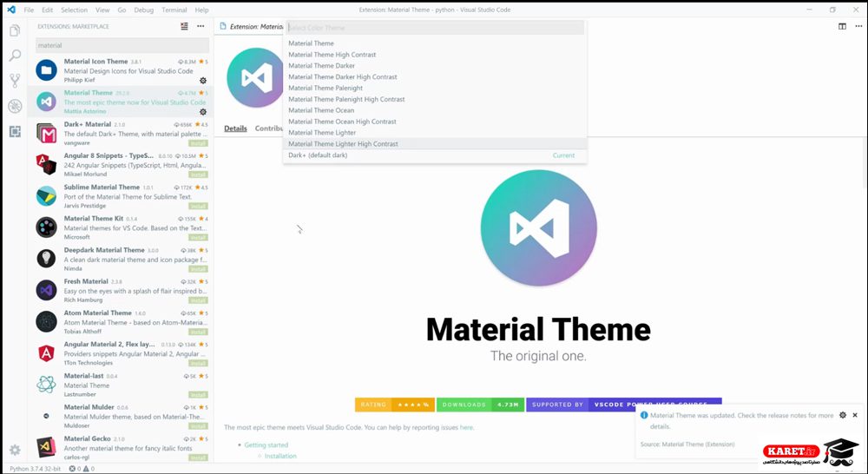Viewport: 868px width, 474px height.
Task: Select the Contributions tab
Action: tap(270, 128)
